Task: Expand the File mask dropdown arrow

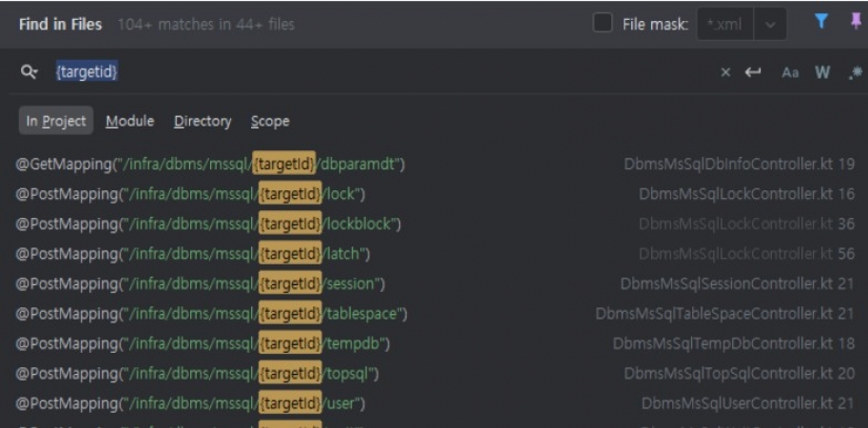Action: [770, 25]
